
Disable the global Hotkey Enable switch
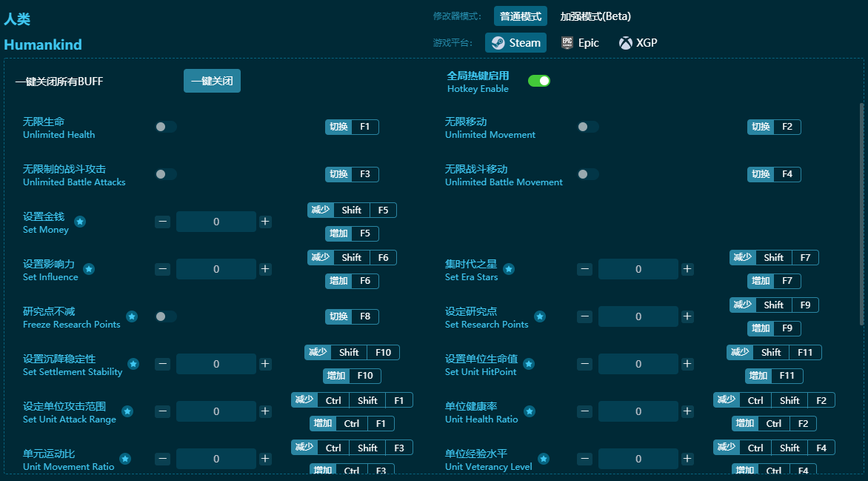538,81
